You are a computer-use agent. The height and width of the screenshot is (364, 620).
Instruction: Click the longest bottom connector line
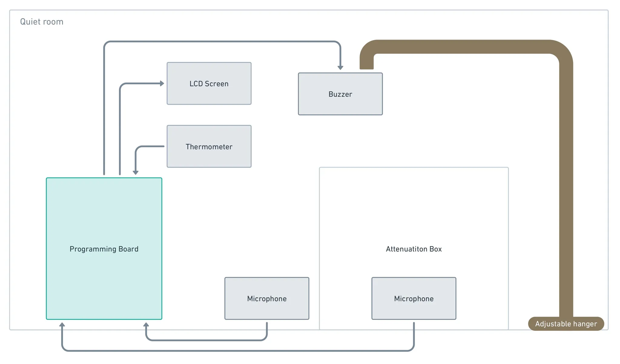[236, 351]
